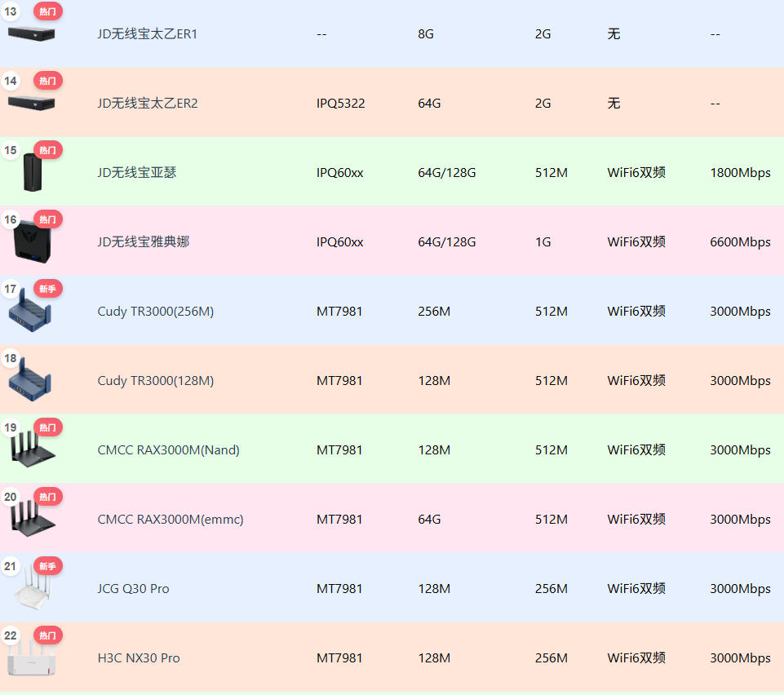
Task: Click the JD无线宝太乙ER1 product image
Action: (31, 33)
